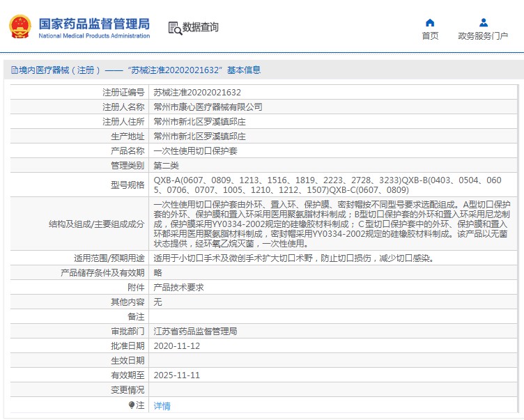Select the QXB-A model specification text
The image size is (524, 420).
327,185
